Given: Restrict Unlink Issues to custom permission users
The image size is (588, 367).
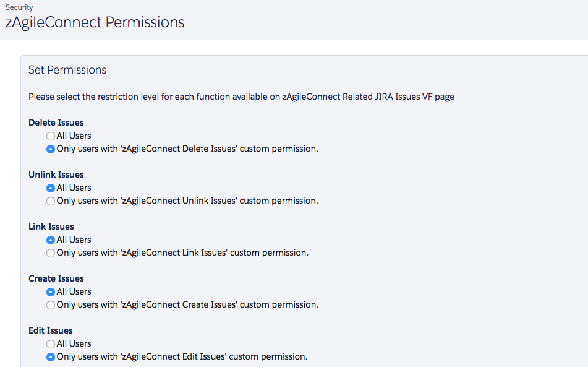Looking at the screenshot, I should tap(51, 201).
